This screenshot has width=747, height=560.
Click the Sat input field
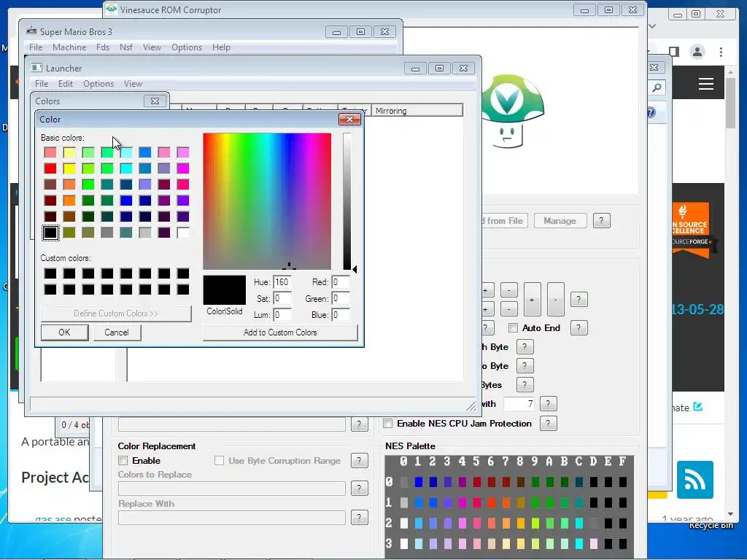click(282, 298)
